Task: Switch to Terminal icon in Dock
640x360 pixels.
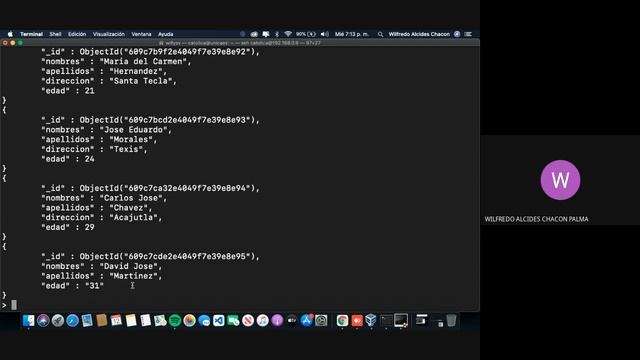Action: point(386,320)
